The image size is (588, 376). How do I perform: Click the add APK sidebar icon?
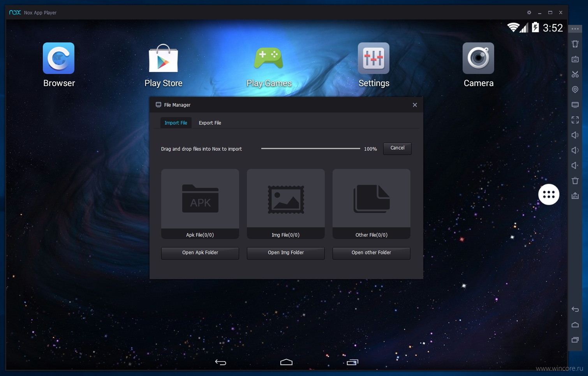pyautogui.click(x=575, y=196)
